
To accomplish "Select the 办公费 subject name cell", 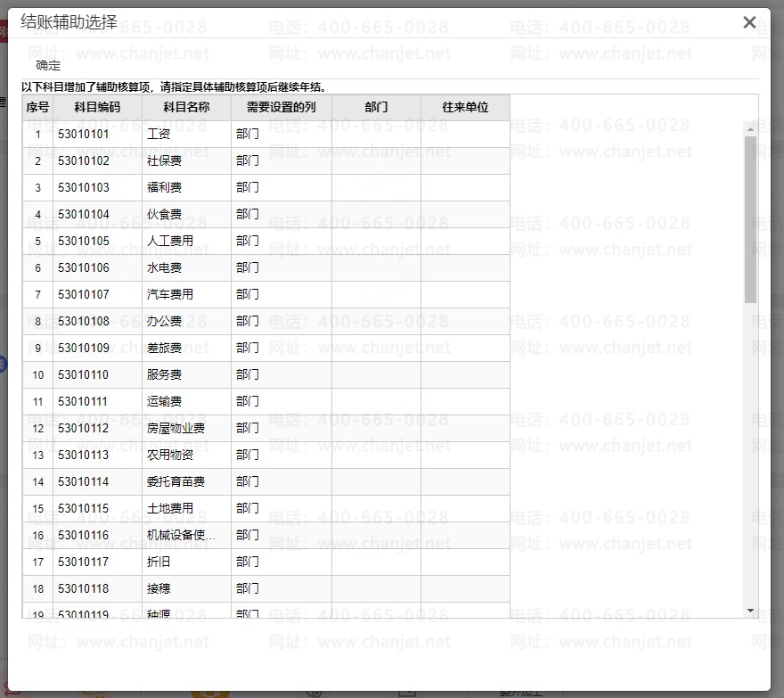I will tap(186, 322).
